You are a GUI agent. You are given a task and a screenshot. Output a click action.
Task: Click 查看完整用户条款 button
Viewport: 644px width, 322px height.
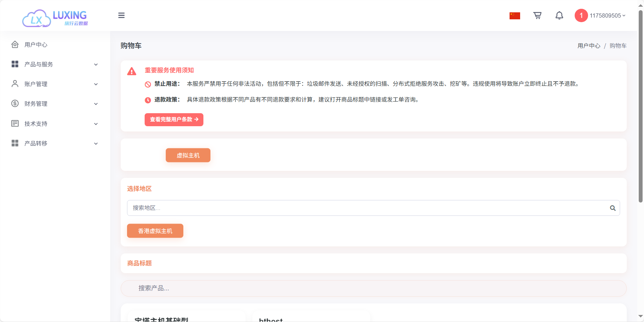[174, 120]
